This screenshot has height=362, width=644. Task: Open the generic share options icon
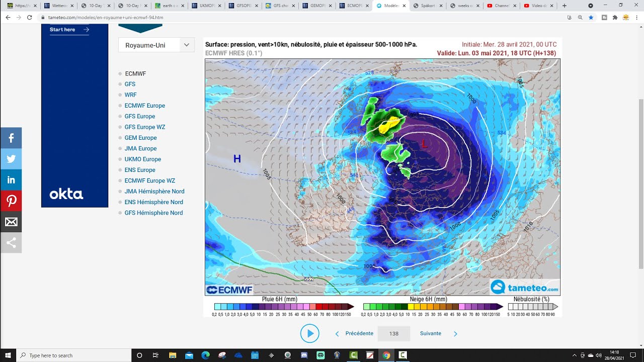(x=11, y=243)
